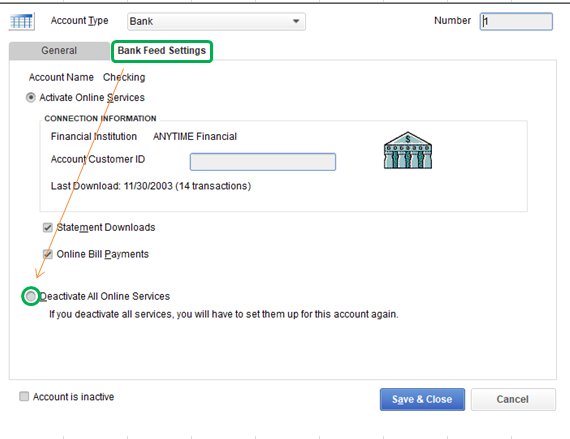Select Deactivate All Online Services option
This screenshot has height=439, width=570.
(31, 296)
